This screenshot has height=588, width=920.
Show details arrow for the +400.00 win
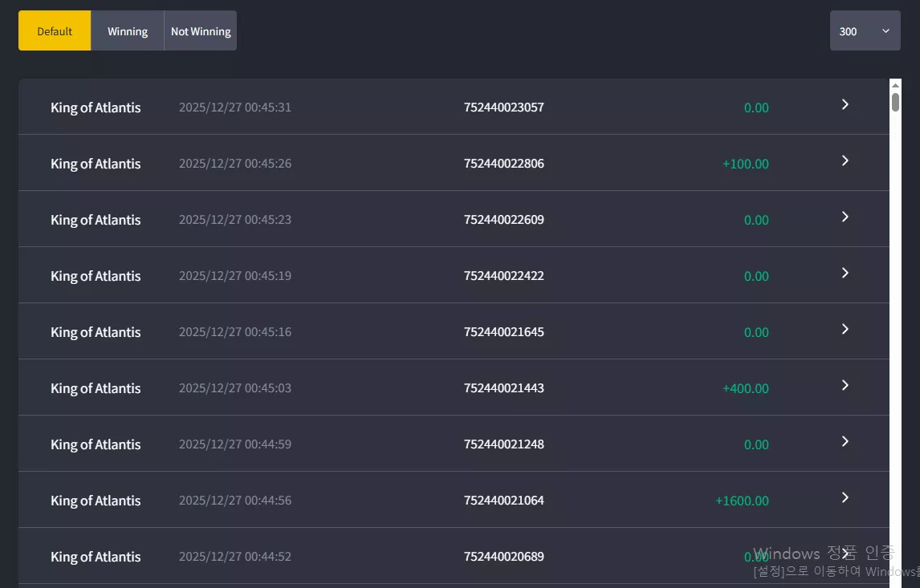click(845, 385)
